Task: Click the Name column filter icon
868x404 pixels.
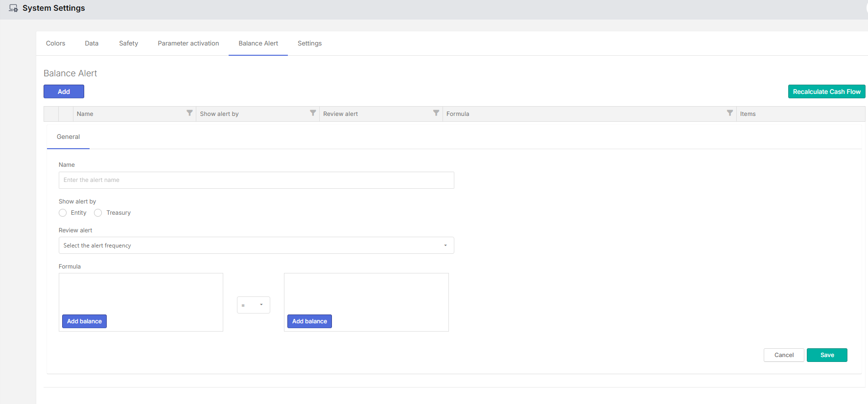Action: click(x=189, y=113)
